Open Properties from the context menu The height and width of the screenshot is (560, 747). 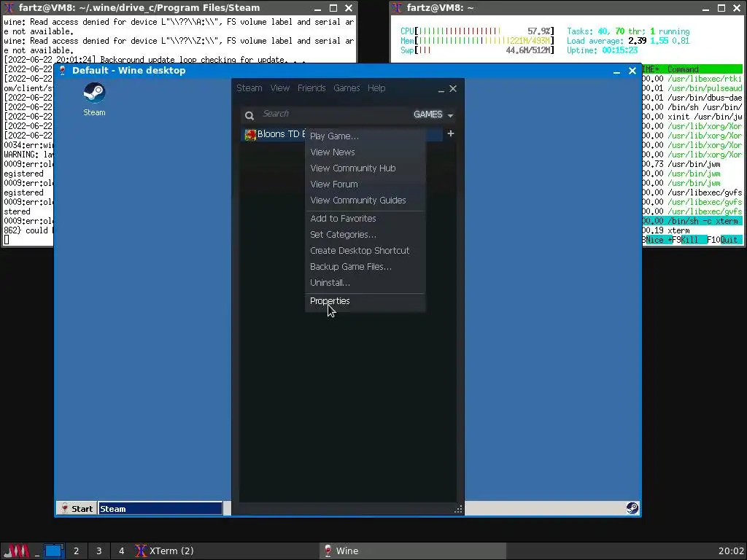click(x=365, y=301)
